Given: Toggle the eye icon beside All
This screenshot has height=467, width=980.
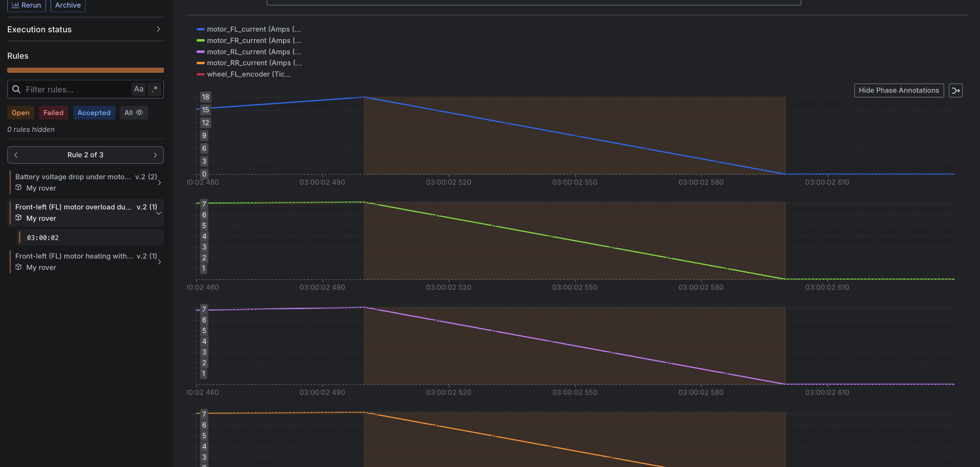Looking at the screenshot, I should (140, 113).
